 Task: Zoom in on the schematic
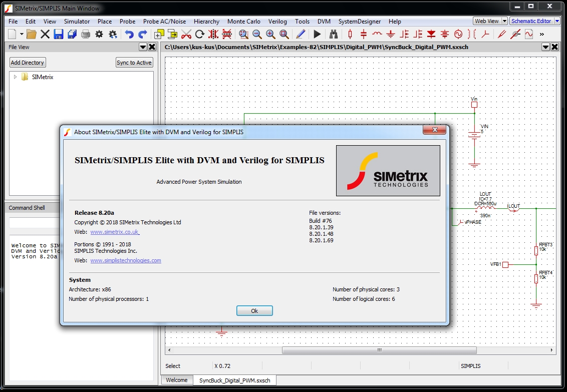(x=270, y=35)
